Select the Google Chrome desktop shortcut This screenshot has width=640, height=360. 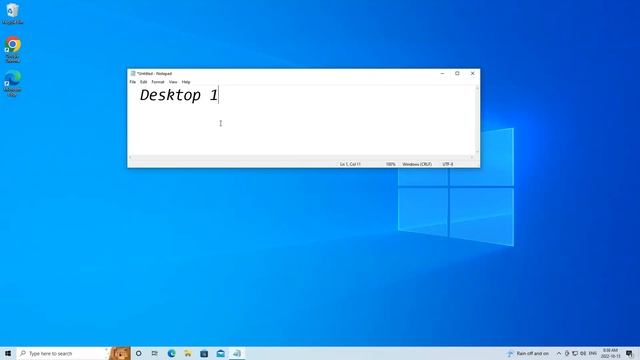pos(13,50)
